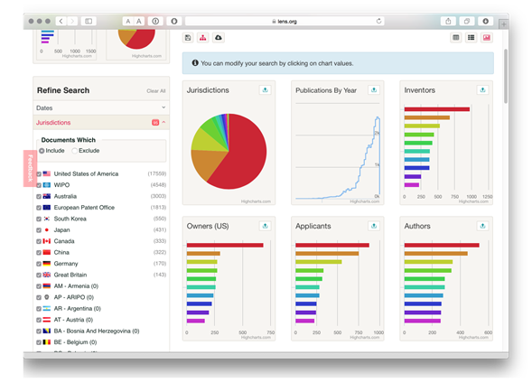Click the Great Britain jurisdiction row
This screenshot has height=392, width=532.
point(101,275)
